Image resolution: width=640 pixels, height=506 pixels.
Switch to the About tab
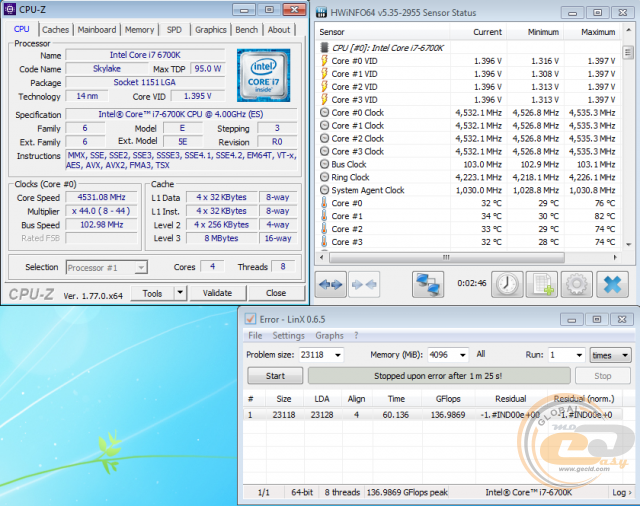tap(279, 30)
